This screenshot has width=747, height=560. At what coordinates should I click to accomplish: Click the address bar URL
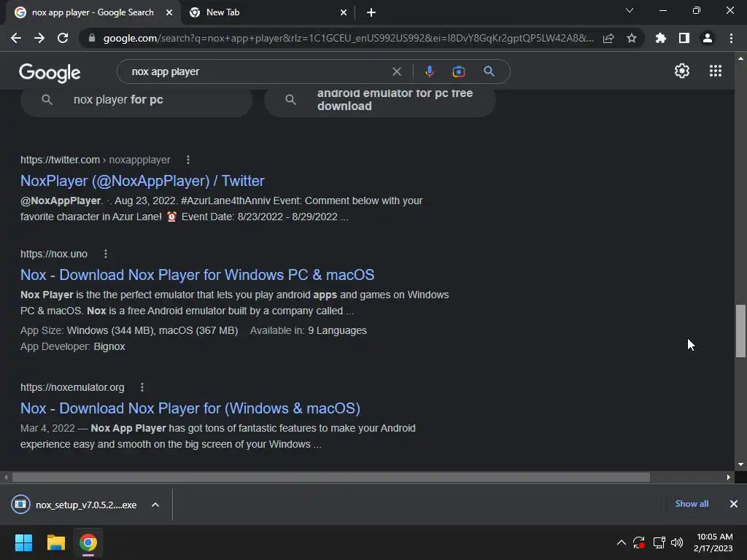click(x=348, y=38)
